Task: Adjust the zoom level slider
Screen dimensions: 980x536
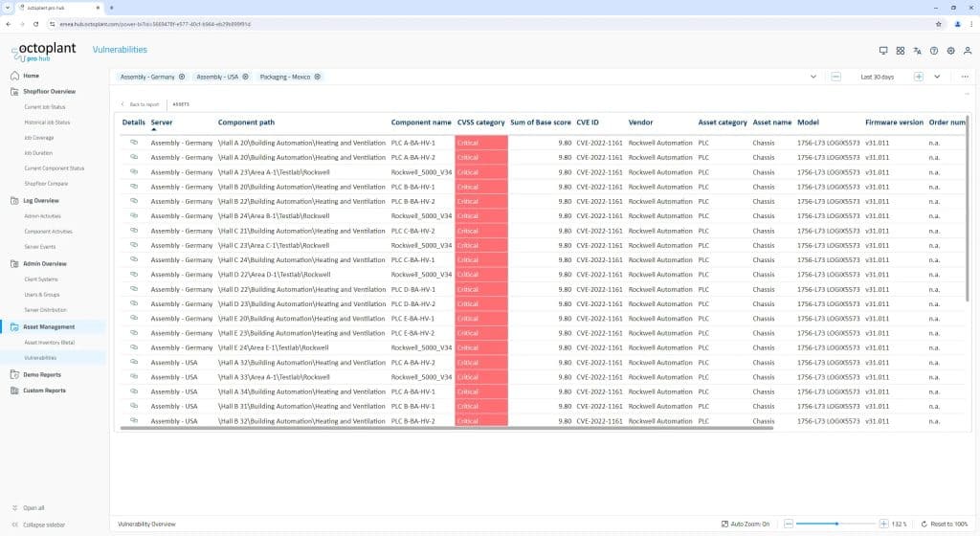Action: coord(836,525)
